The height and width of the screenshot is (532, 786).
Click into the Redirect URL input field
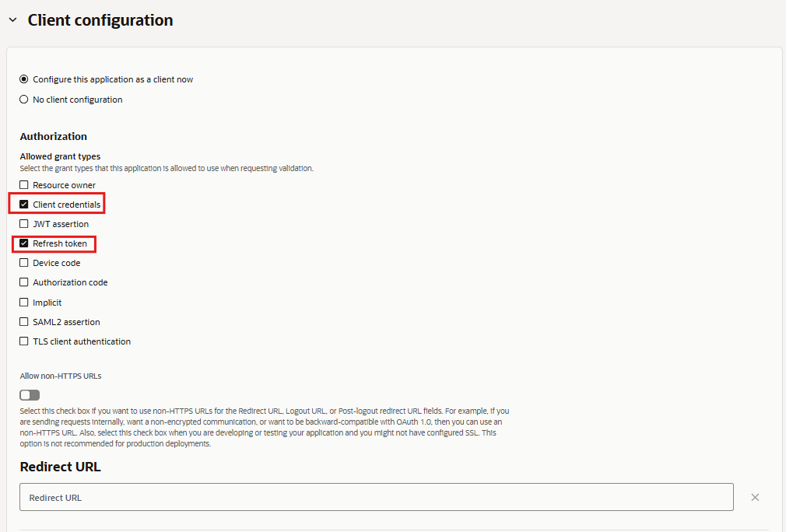point(377,498)
